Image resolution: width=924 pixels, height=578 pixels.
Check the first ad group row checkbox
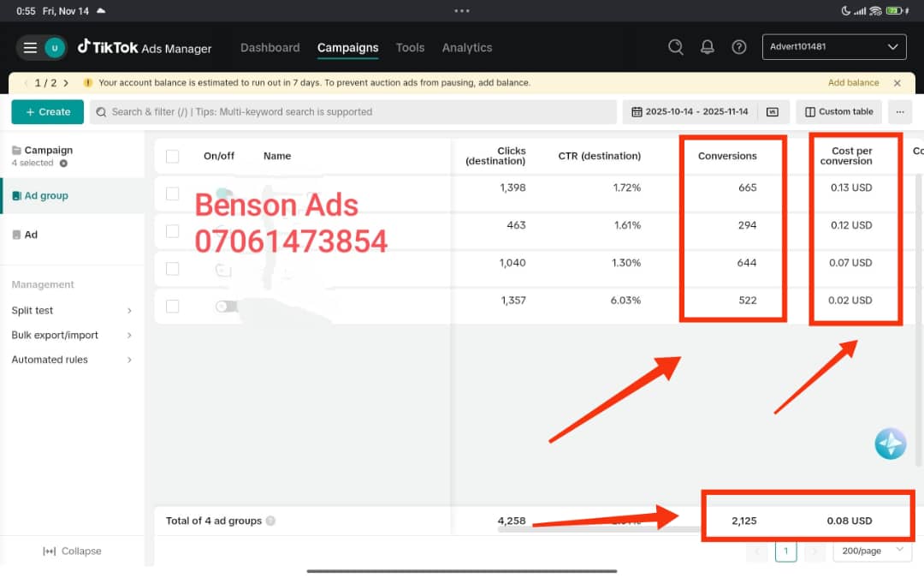173,194
